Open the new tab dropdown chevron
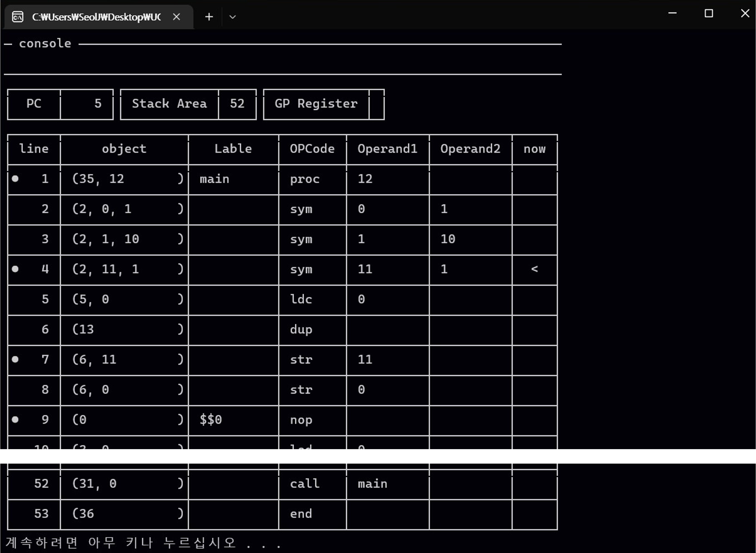Viewport: 756px width, 553px height. 232,17
